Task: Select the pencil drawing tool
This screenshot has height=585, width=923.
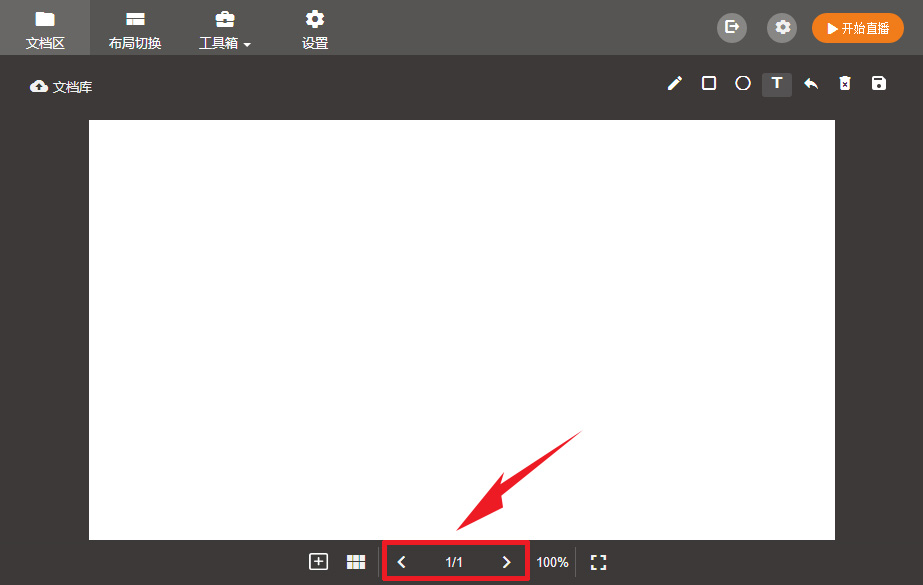Action: coord(675,84)
